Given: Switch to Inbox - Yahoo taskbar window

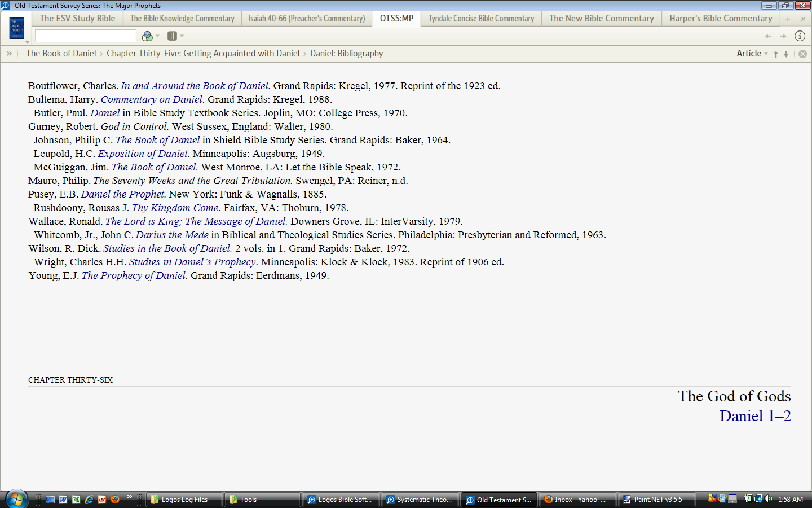Looking at the screenshot, I should click(x=577, y=500).
